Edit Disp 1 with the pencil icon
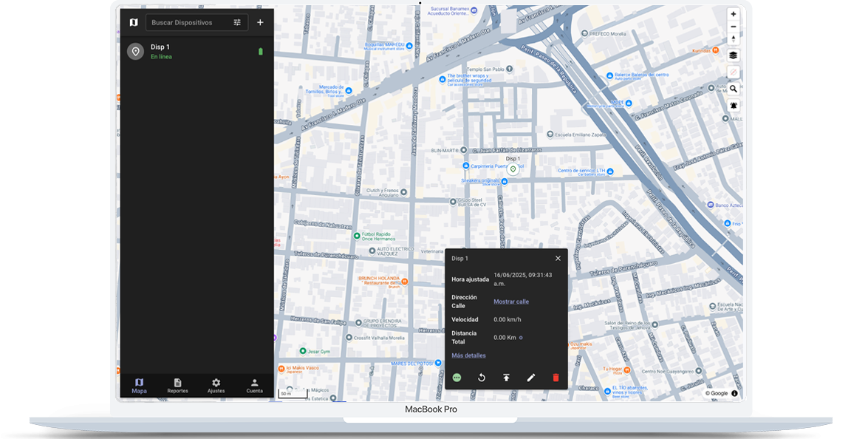868x439 pixels. (x=531, y=378)
